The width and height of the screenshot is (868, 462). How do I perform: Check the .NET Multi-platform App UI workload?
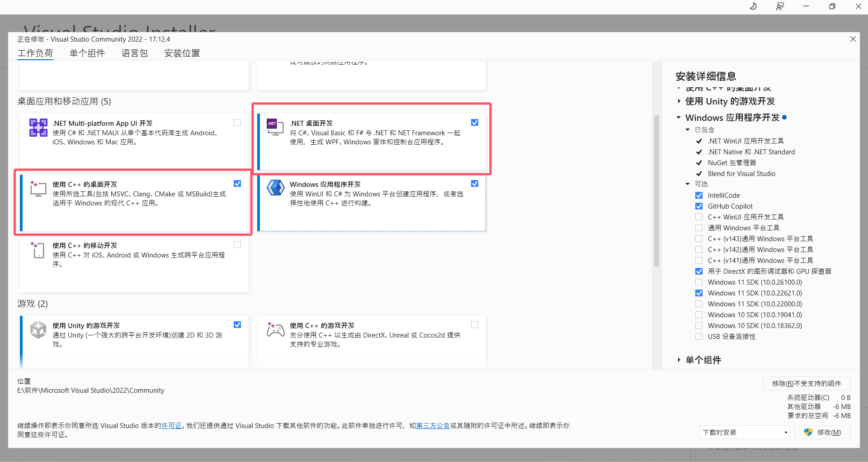point(237,123)
